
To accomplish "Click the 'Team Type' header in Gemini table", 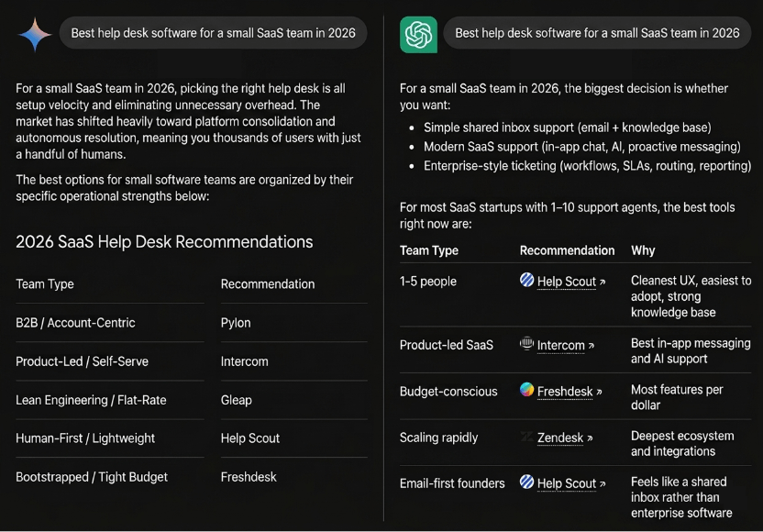I will (x=45, y=283).
